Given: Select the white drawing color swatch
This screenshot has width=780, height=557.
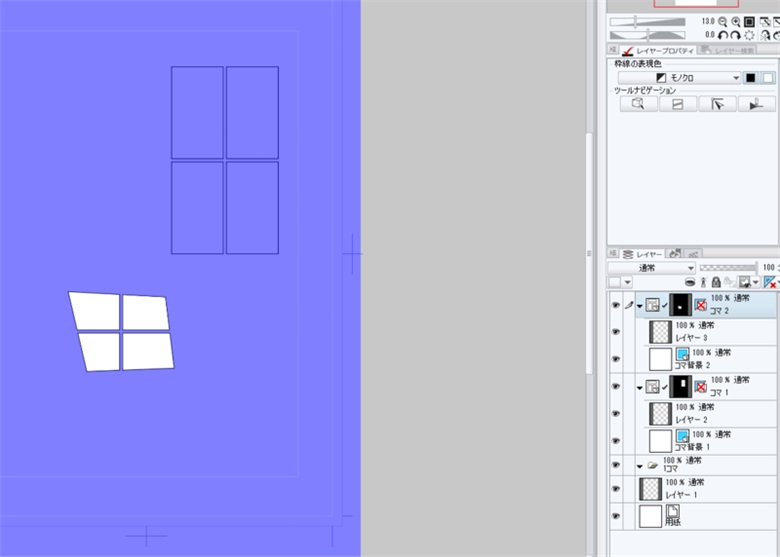Looking at the screenshot, I should (768, 78).
